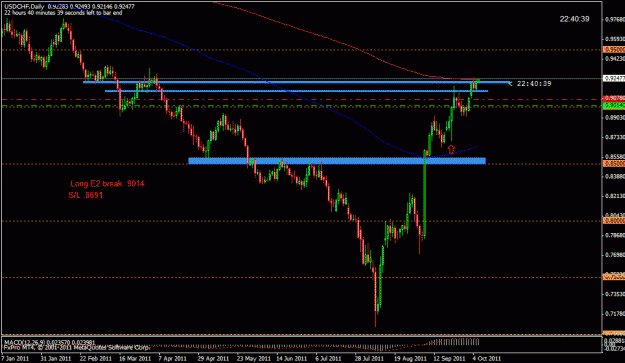Click the '6 Jul 2011' date label
The width and height of the screenshot is (625, 363).
(329, 358)
